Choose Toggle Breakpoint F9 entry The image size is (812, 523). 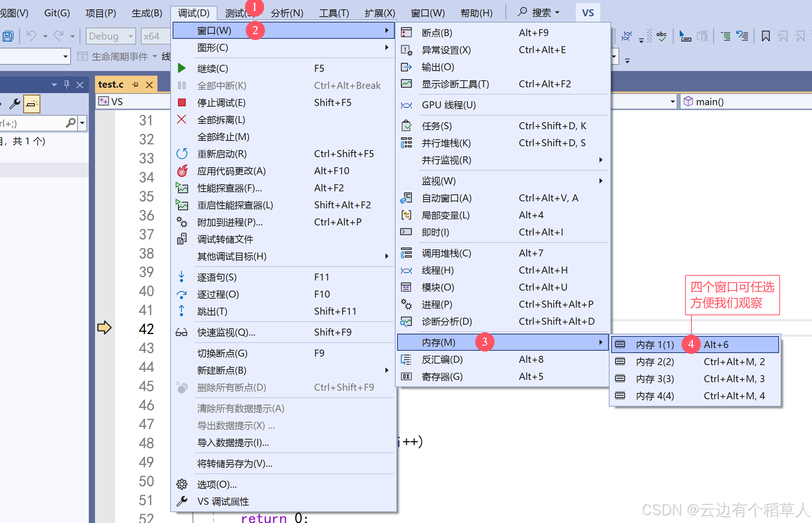point(222,353)
